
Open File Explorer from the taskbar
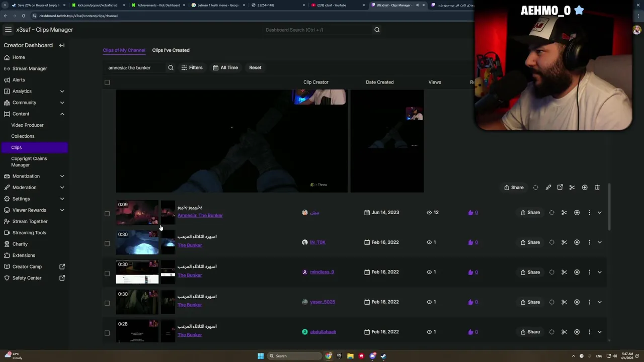pyautogui.click(x=350, y=356)
